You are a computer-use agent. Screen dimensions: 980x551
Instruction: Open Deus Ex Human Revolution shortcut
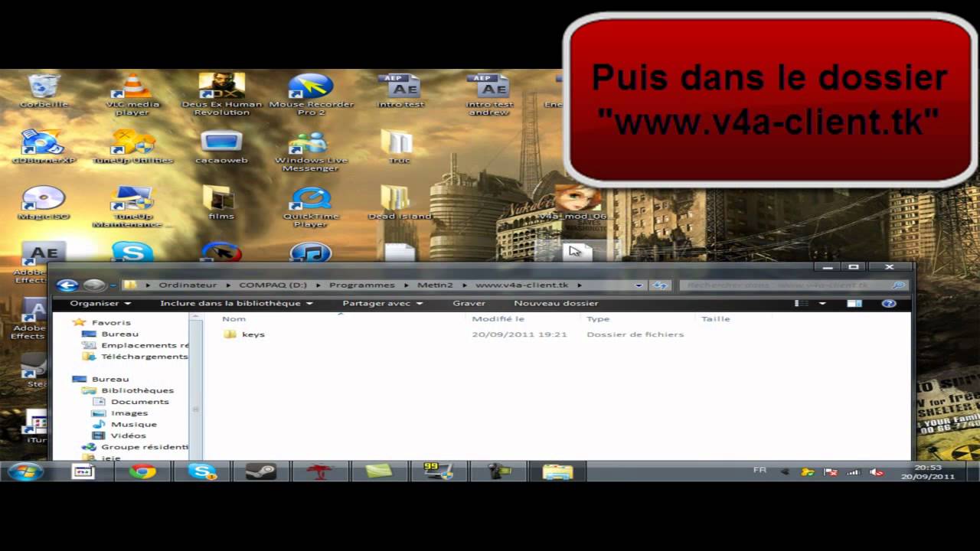pyautogui.click(x=221, y=94)
